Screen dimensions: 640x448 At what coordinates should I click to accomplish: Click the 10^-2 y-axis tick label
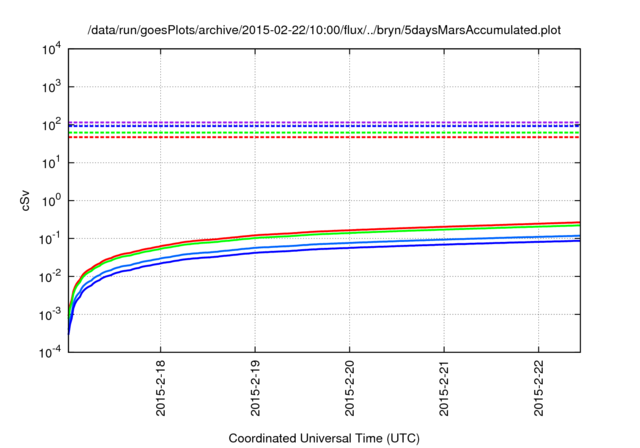click(x=50, y=277)
